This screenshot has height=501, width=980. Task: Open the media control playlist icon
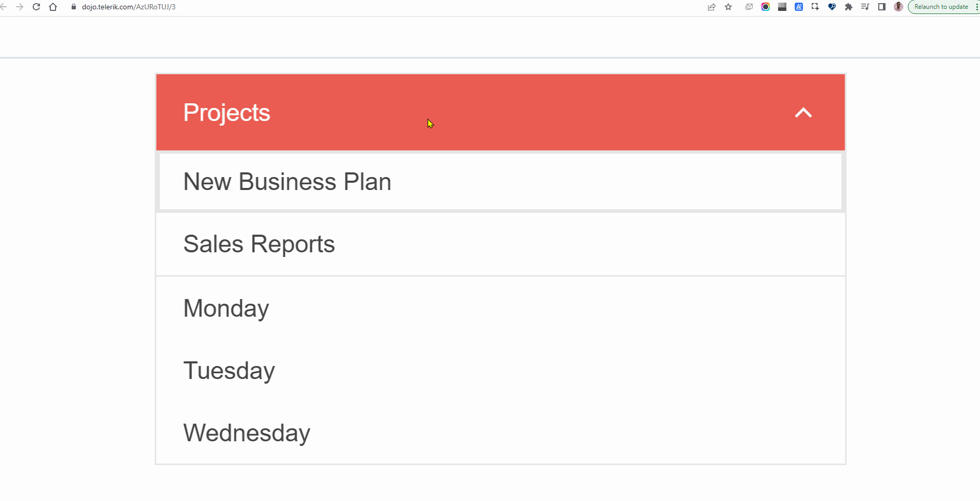coord(865,7)
